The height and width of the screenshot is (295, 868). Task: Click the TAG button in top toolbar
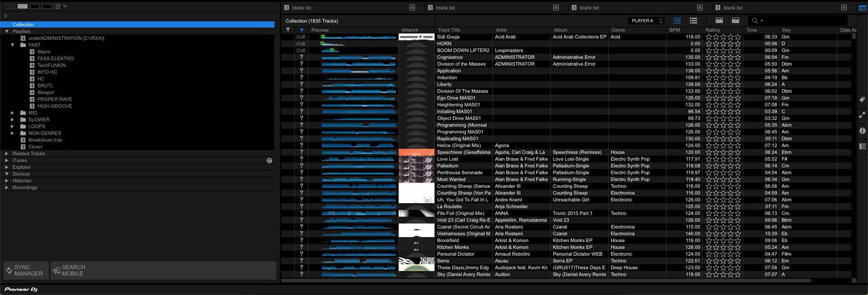point(10,6)
